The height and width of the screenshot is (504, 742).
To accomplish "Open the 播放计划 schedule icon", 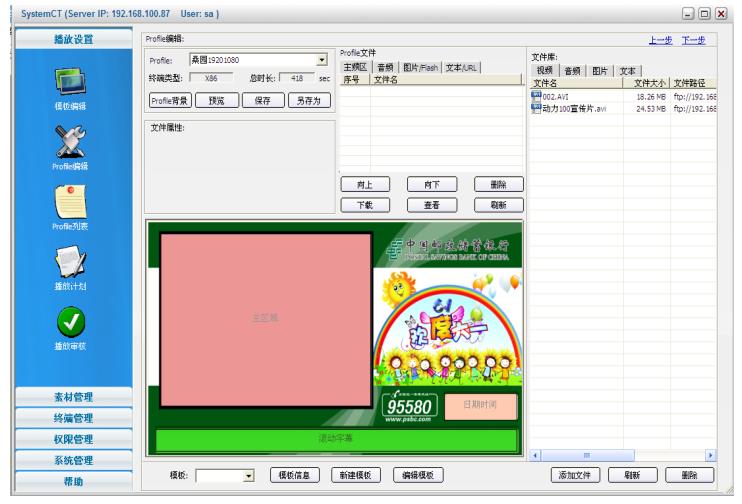I will 70,262.
